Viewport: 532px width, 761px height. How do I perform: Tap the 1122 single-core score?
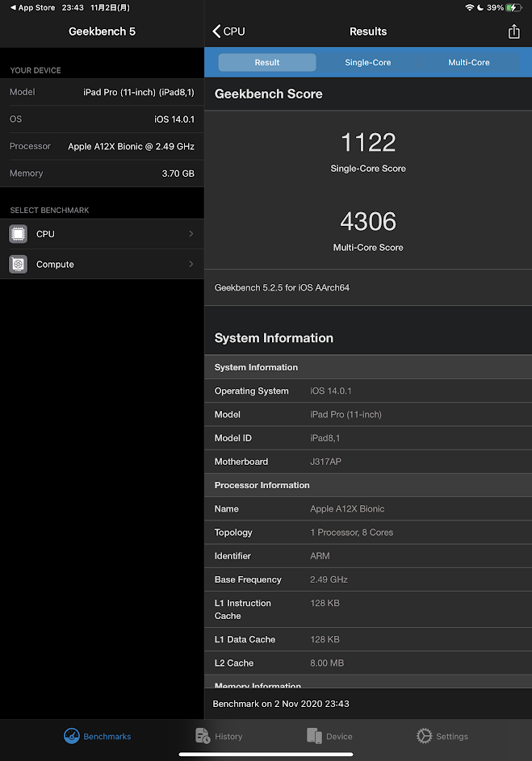pyautogui.click(x=368, y=142)
